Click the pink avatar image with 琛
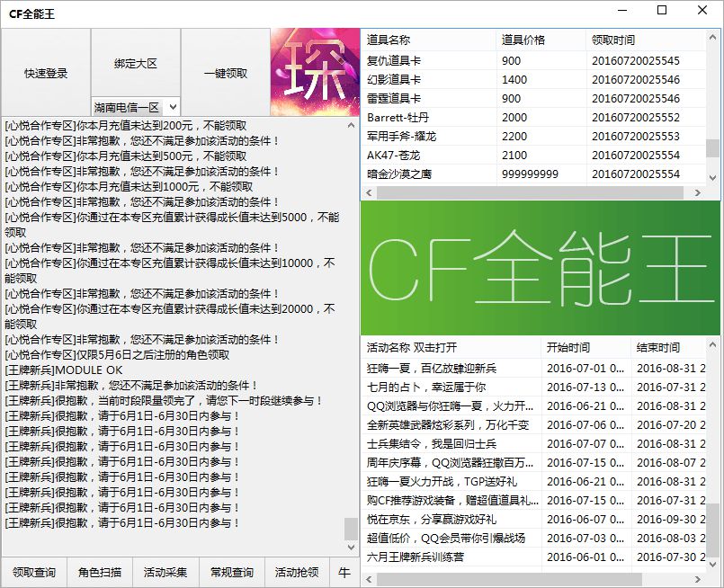The image size is (724, 588). coord(315,72)
